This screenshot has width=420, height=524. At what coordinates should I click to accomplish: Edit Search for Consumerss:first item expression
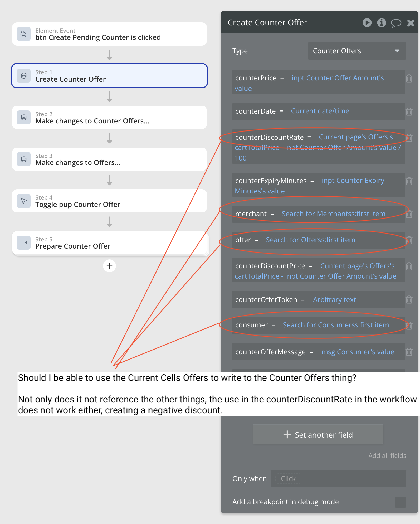tap(336, 325)
